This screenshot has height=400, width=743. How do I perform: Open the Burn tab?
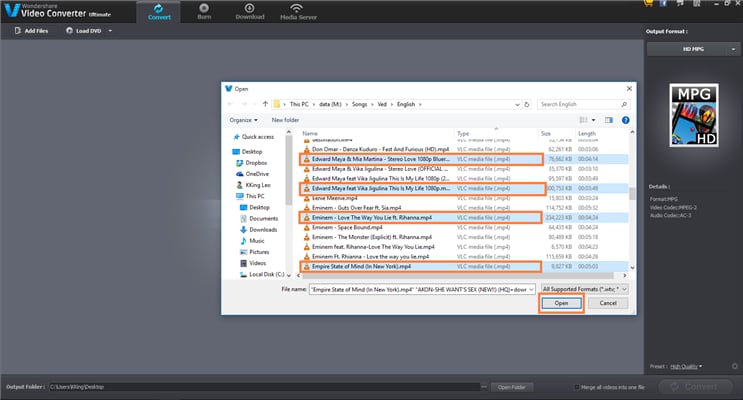(204, 12)
